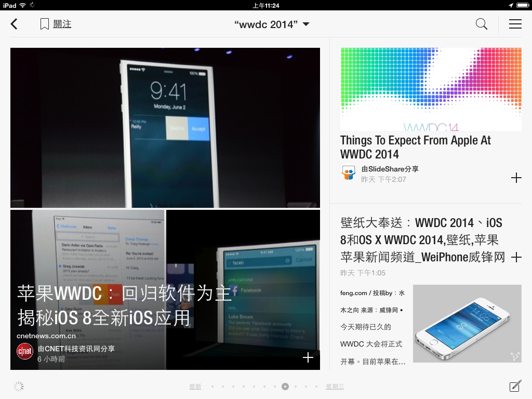Jump to 最新 in page indicator
Screen dimensions: 532x399
(195, 387)
